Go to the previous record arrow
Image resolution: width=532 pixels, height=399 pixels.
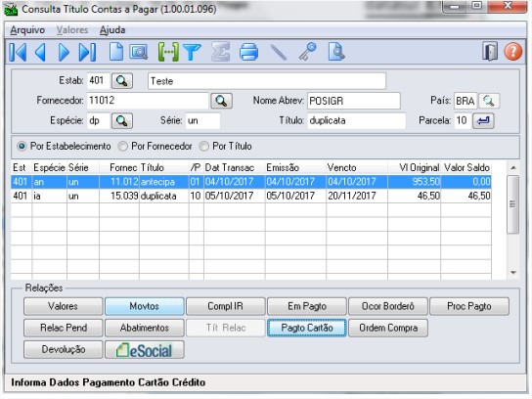click(x=40, y=52)
